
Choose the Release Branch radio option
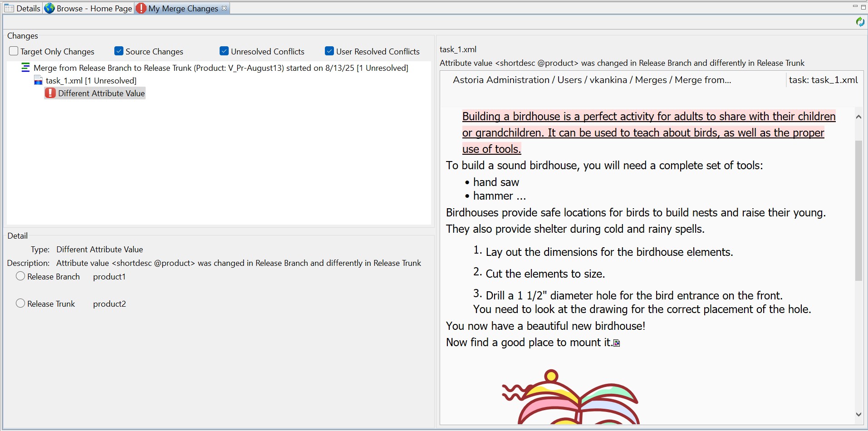tap(20, 276)
